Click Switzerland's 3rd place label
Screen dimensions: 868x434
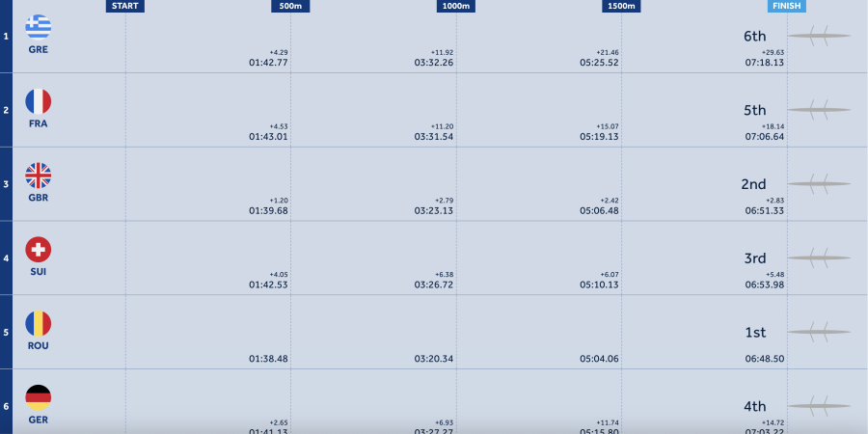click(x=755, y=258)
